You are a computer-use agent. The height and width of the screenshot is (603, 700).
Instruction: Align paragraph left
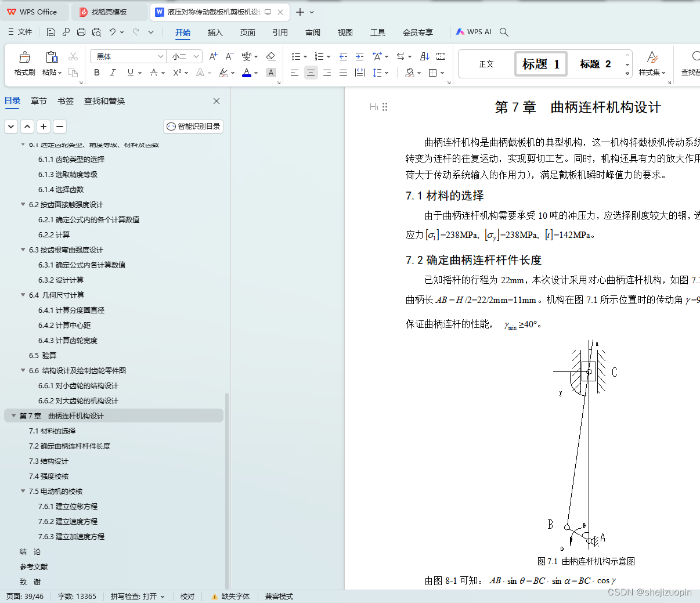[x=295, y=73]
